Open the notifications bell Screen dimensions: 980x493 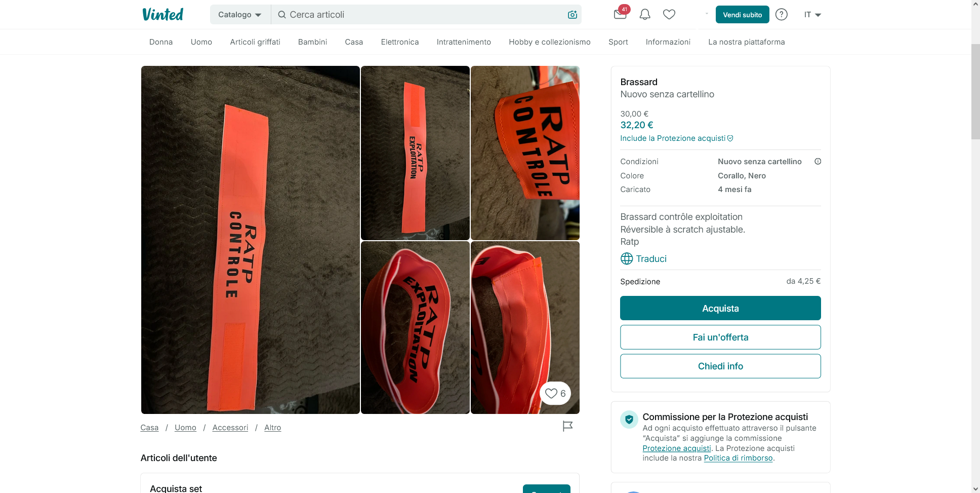coord(645,15)
